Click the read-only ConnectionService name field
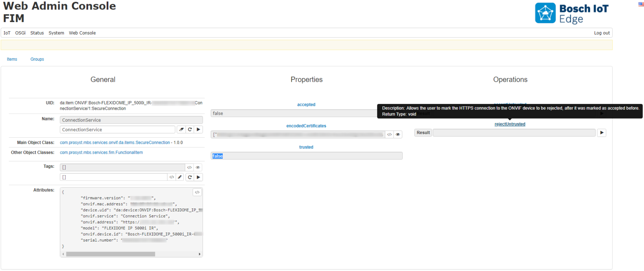 click(131, 120)
